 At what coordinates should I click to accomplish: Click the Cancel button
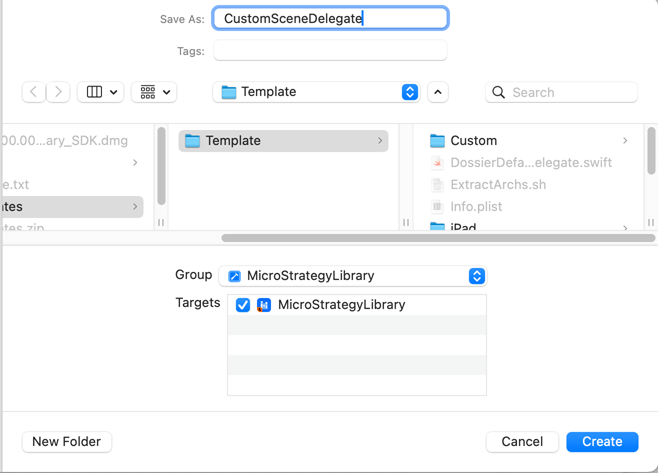(522, 442)
